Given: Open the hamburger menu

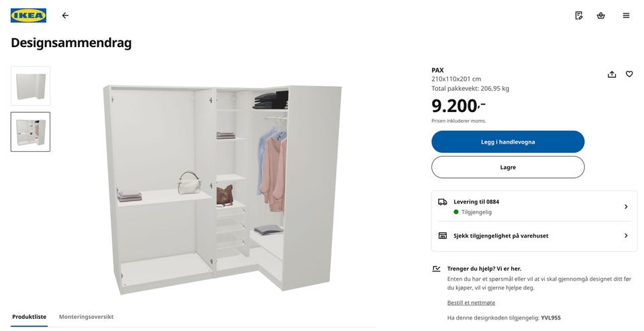Looking at the screenshot, I should [x=626, y=15].
